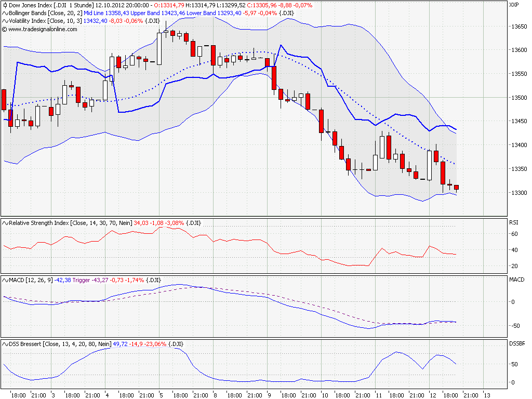Select the Dow Jones Index legend entry
Screen dimensions: 532x399
point(31,5)
